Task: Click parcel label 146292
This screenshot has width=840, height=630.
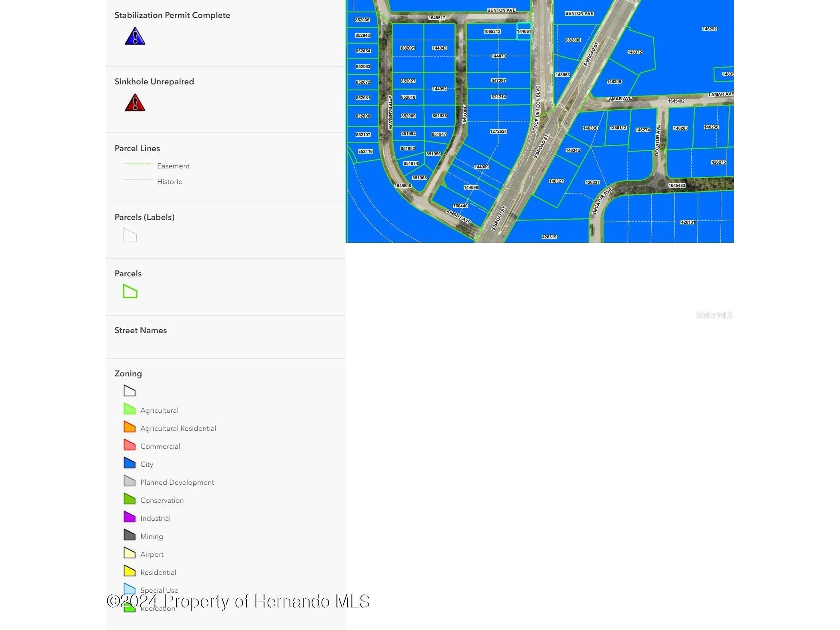Action: click(709, 29)
